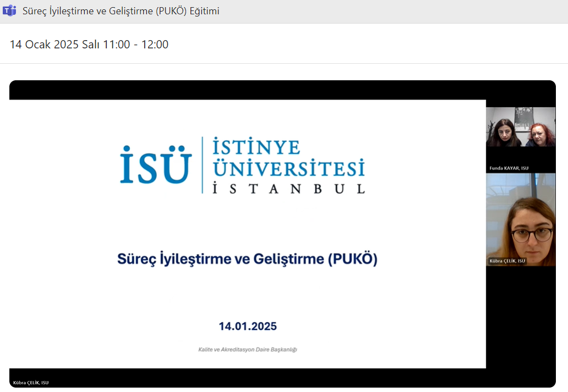Select the meeting title ending with Eğitimi
This screenshot has width=568, height=392.
pos(121,11)
